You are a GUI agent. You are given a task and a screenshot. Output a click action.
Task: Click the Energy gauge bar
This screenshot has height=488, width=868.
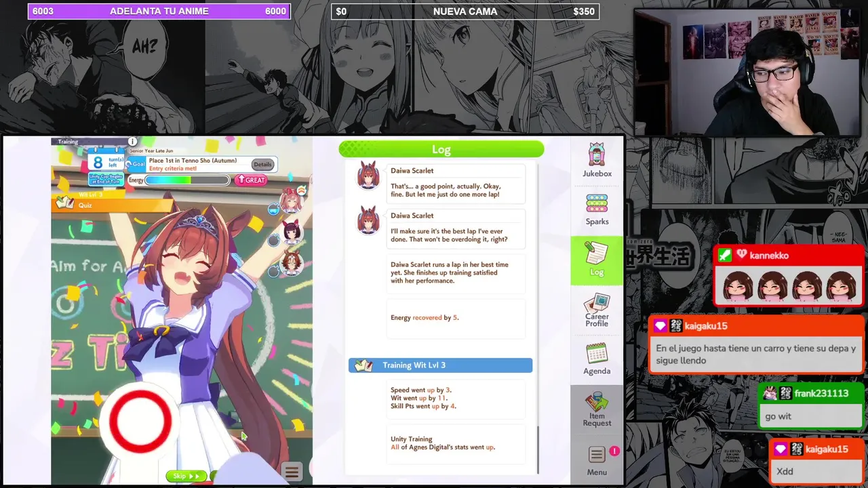187,180
